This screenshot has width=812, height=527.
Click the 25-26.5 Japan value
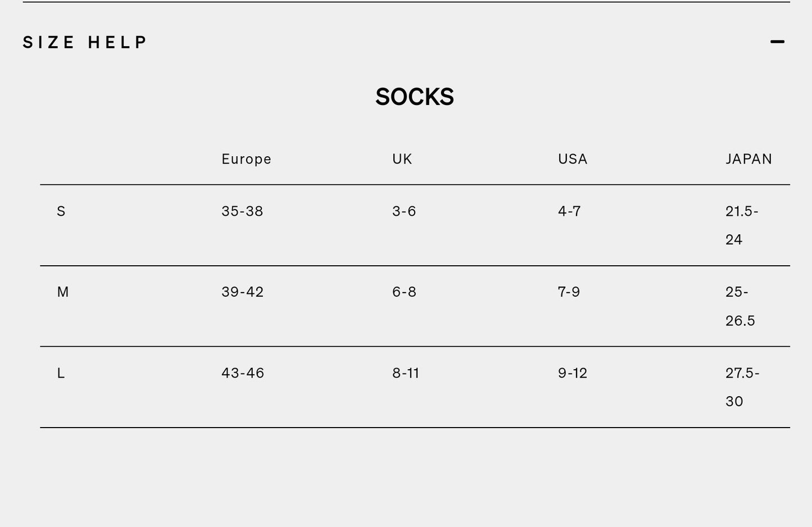pos(739,306)
